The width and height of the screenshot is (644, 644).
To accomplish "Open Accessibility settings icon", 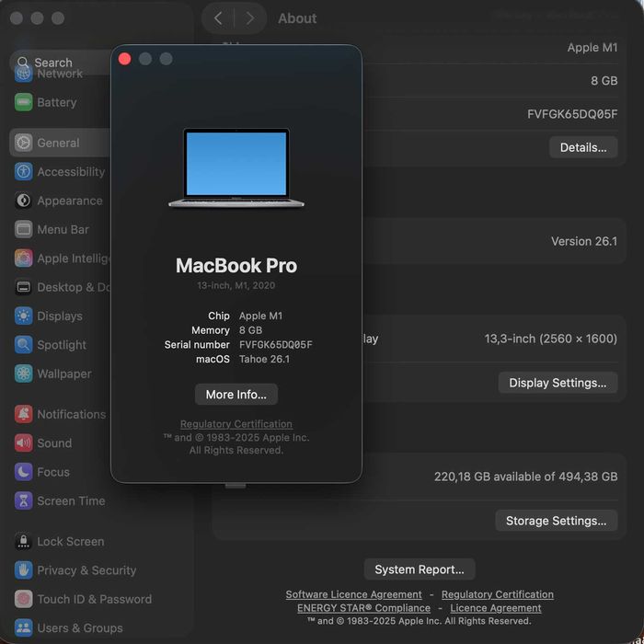I will coord(23,171).
